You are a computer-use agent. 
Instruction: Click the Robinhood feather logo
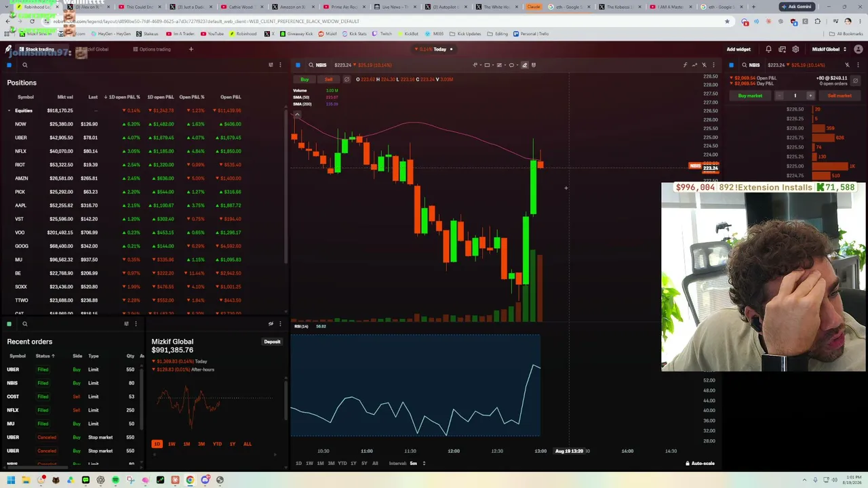8,49
